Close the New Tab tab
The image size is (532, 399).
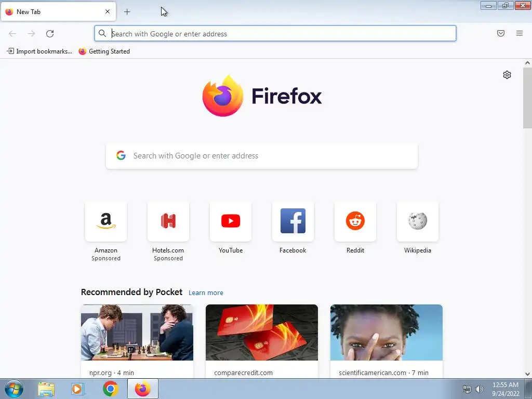click(108, 11)
